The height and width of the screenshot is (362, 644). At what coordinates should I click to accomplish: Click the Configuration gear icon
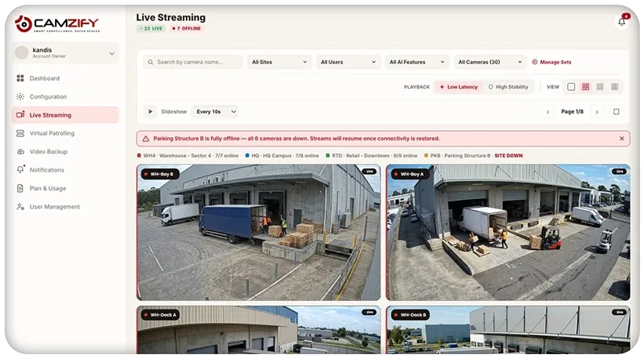[20, 96]
